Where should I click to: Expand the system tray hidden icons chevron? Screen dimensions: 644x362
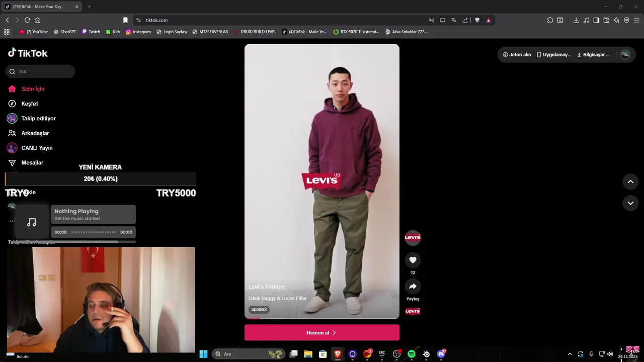pyautogui.click(x=570, y=354)
